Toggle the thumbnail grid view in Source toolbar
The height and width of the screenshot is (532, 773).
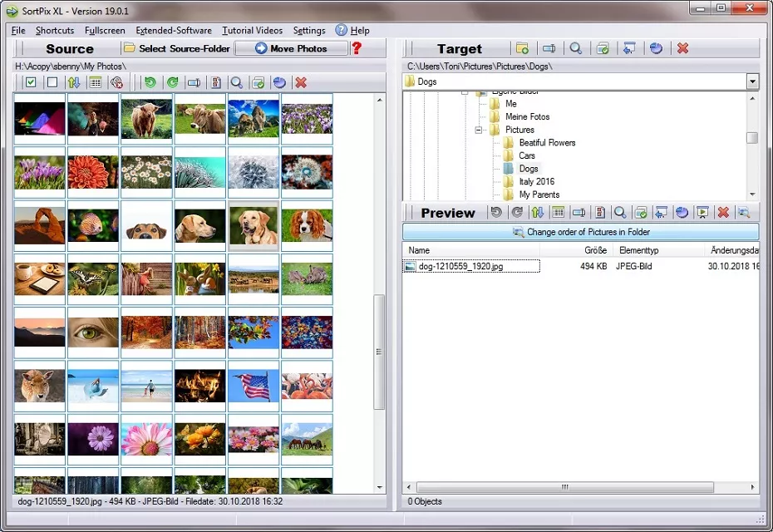pos(95,82)
